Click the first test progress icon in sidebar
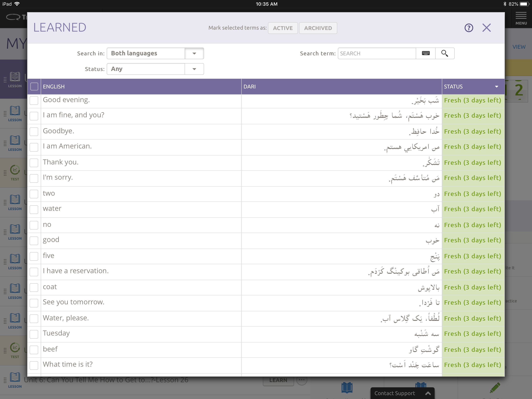The image size is (532, 399). tap(15, 170)
